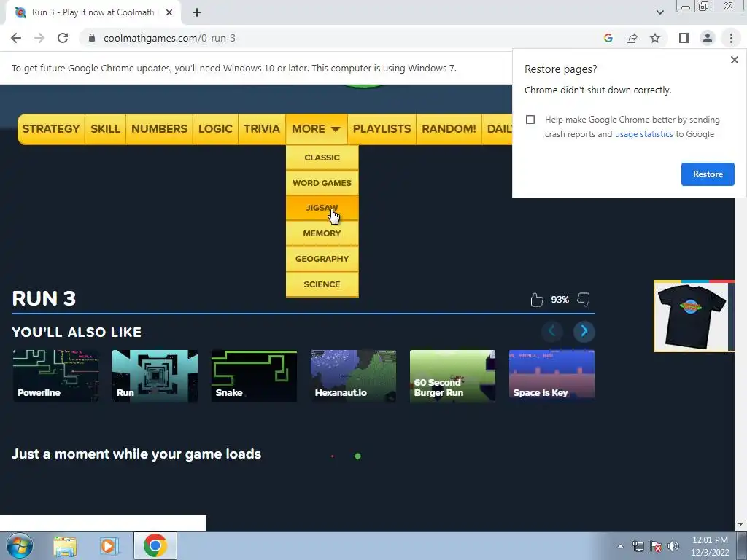The height and width of the screenshot is (560, 747).
Task: Open the Snake game thumbnail
Action: coord(254,376)
